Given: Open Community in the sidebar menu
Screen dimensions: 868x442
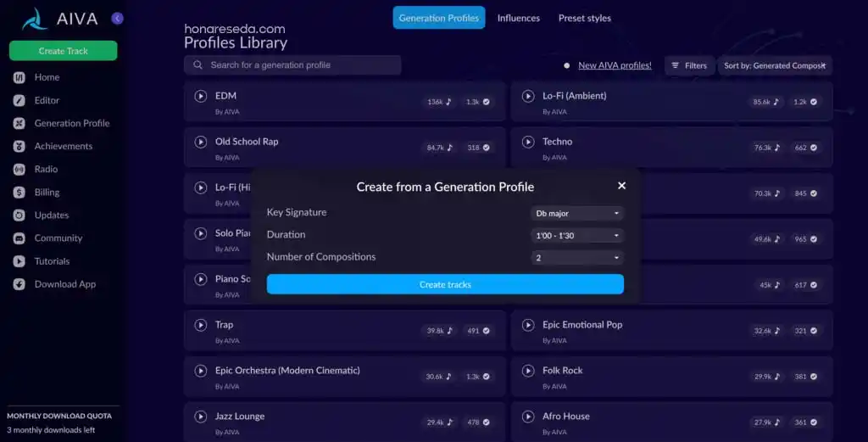Looking at the screenshot, I should point(58,238).
